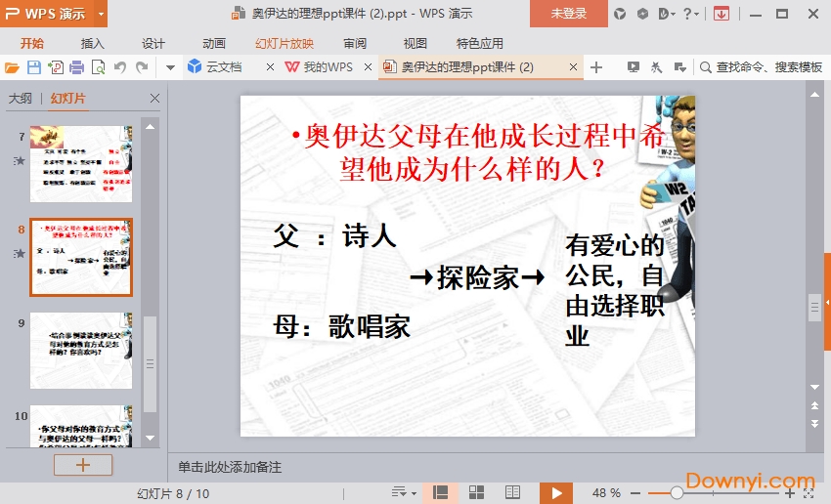The height and width of the screenshot is (504, 831).
Task: Add new slide with plus button
Action: coord(82,465)
